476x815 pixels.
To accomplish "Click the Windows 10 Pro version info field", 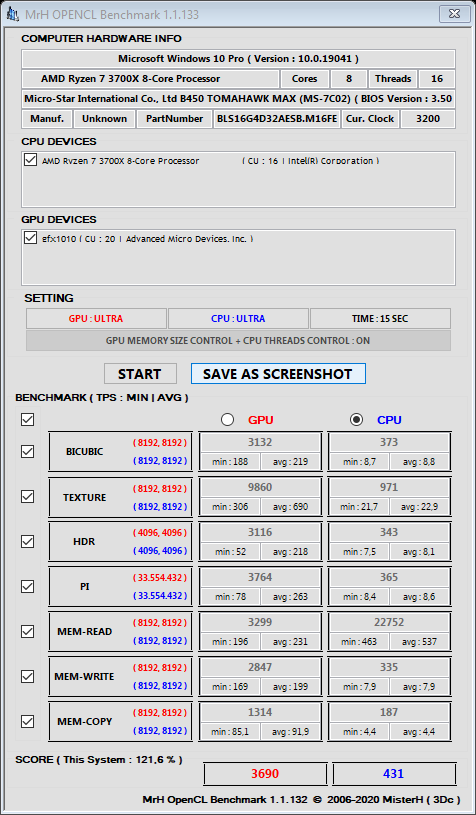I will [238, 59].
